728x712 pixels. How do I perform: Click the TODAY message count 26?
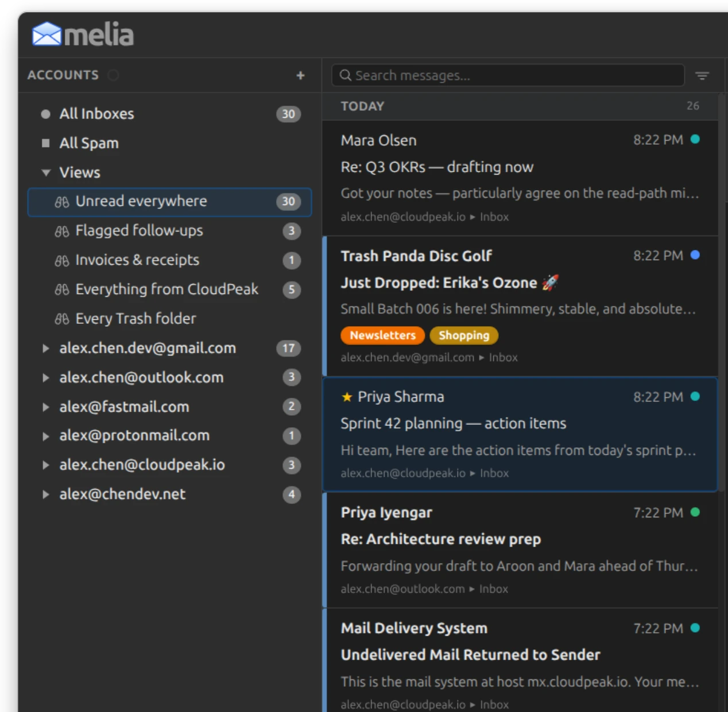[x=693, y=106]
